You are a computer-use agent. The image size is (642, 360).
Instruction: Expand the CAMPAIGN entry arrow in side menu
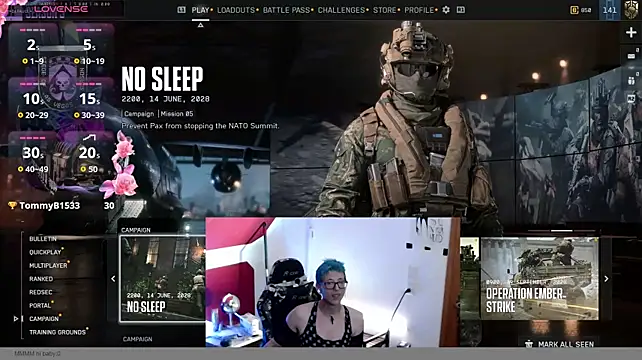pos(16,318)
